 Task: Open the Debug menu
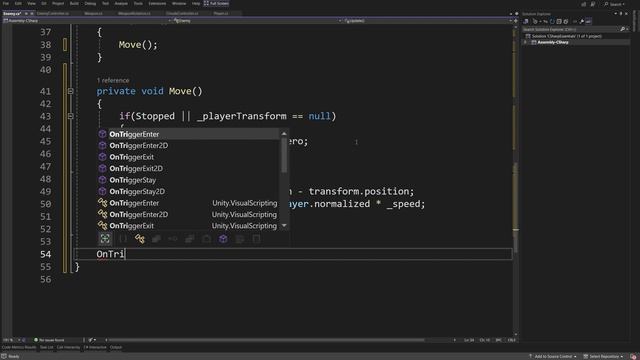pos(90,3)
